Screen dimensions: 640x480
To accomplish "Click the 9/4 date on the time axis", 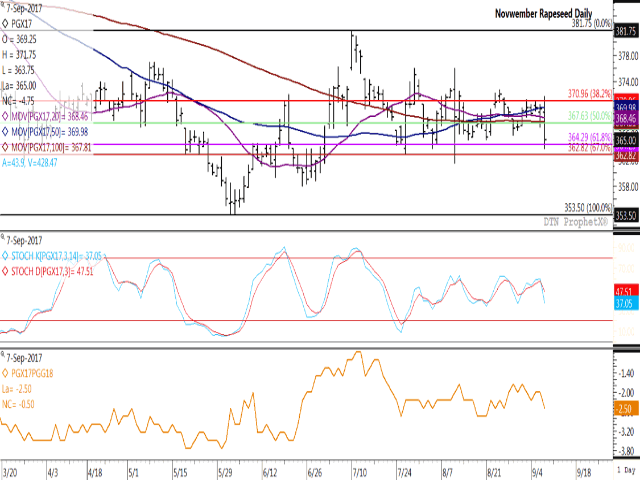I will (x=538, y=473).
